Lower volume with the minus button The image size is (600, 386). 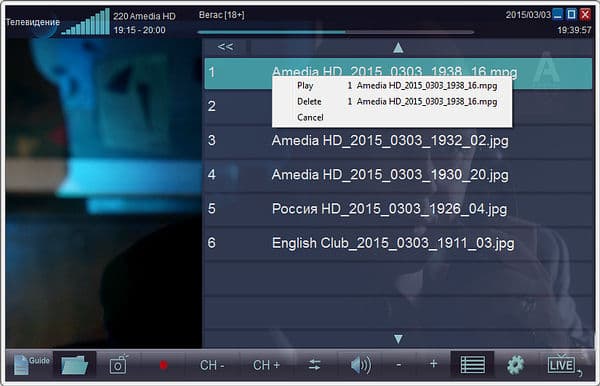point(399,365)
